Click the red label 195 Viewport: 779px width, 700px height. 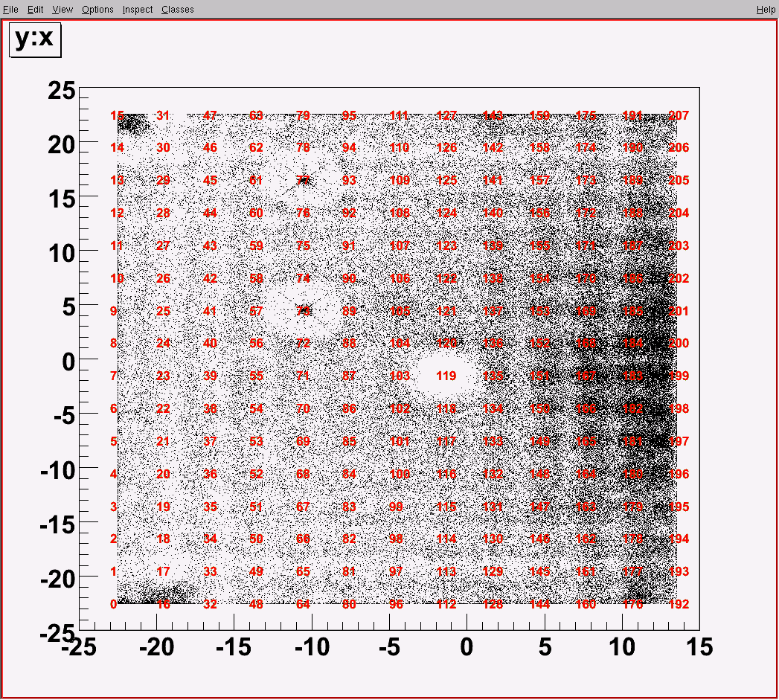pos(679,507)
